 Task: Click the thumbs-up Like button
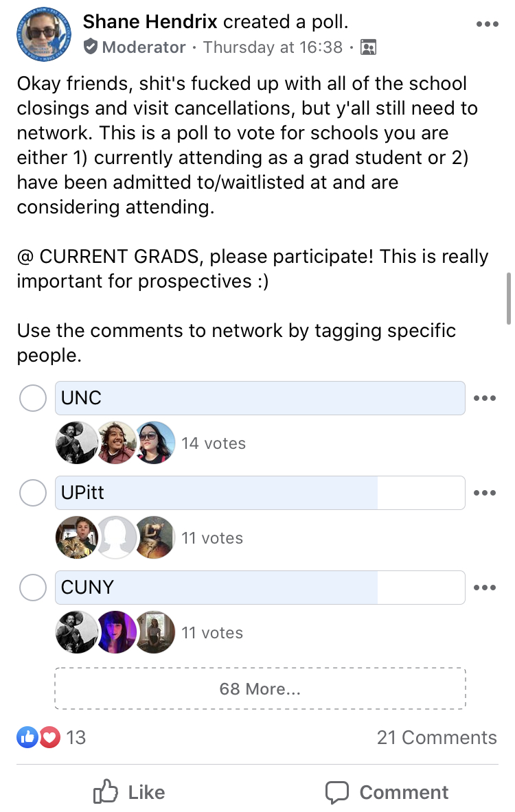pyautogui.click(x=130, y=792)
